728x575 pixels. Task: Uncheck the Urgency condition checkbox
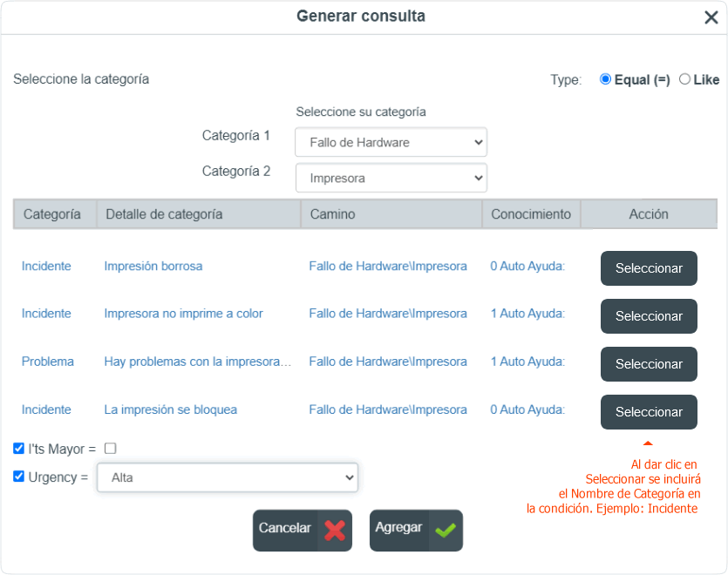[18, 477]
